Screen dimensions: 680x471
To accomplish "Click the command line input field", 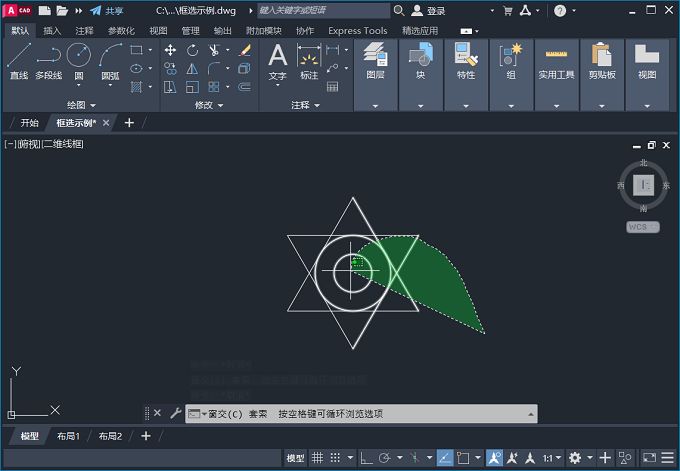I will [x=400, y=413].
